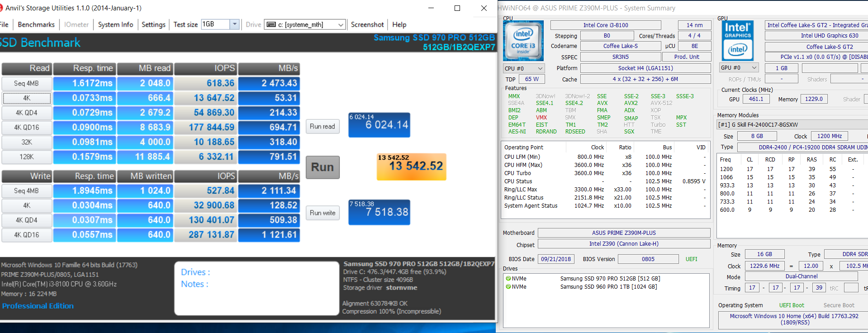Open the File menu
Screen dimensions: 868x333
click(4, 24)
